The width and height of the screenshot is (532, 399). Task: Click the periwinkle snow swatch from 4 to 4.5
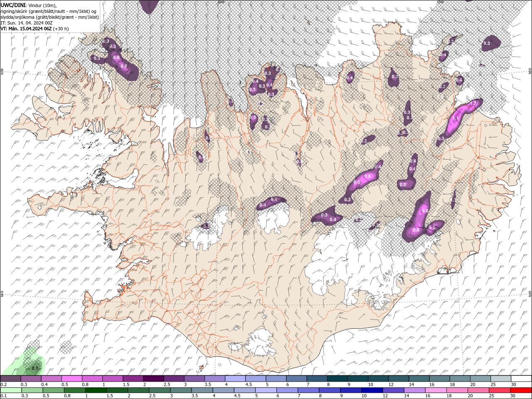(235, 378)
